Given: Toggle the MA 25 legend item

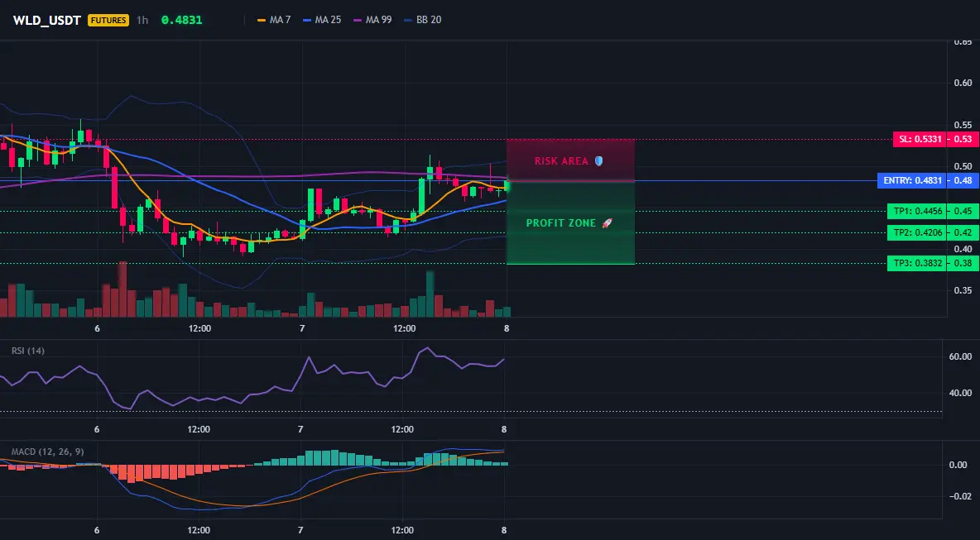Looking at the screenshot, I should coord(322,20).
